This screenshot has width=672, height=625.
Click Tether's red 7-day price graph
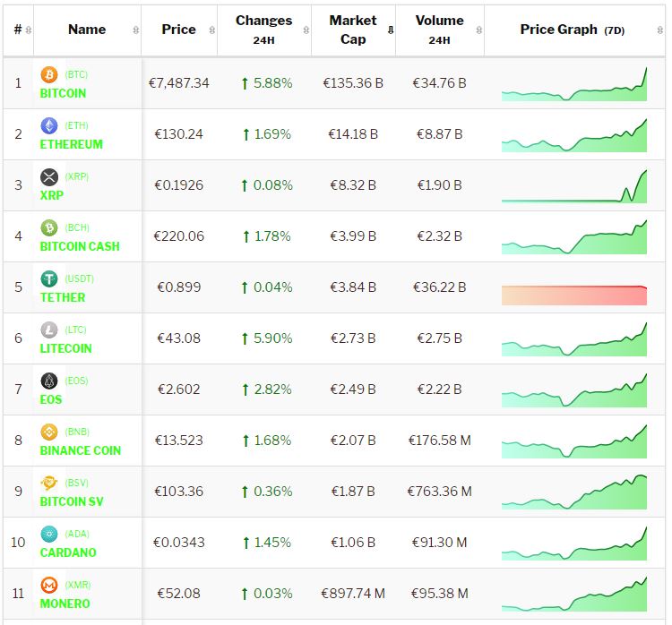tap(574, 295)
